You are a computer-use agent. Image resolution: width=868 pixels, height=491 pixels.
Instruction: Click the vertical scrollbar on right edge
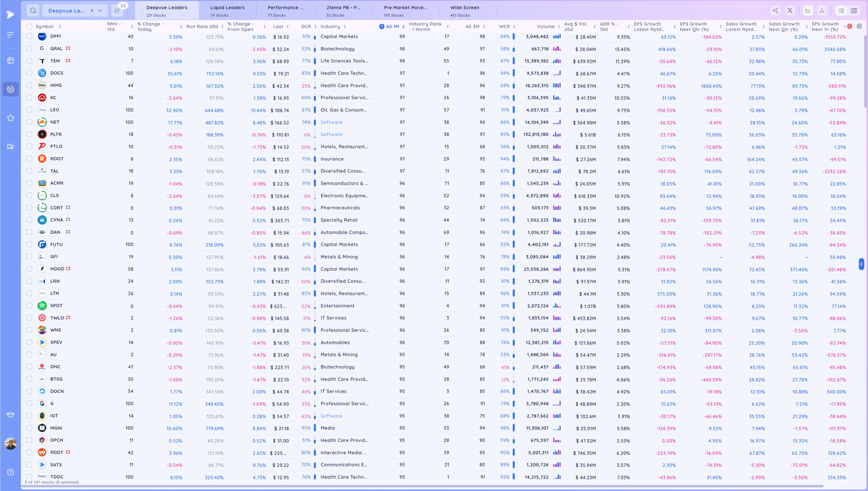pos(866,71)
